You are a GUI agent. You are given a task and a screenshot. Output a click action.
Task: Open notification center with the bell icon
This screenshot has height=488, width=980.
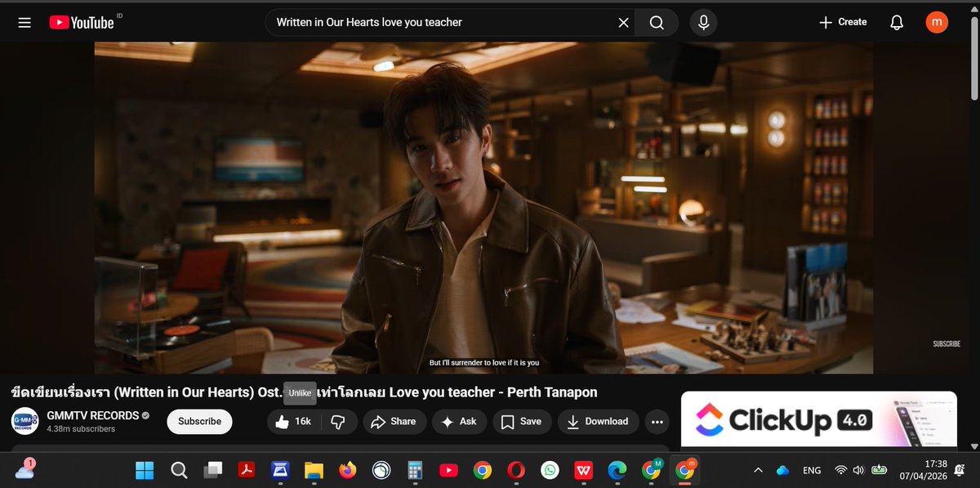pyautogui.click(x=959, y=470)
